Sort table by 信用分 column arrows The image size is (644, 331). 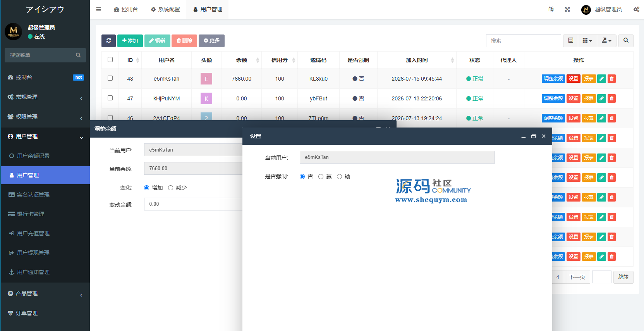coord(294,60)
